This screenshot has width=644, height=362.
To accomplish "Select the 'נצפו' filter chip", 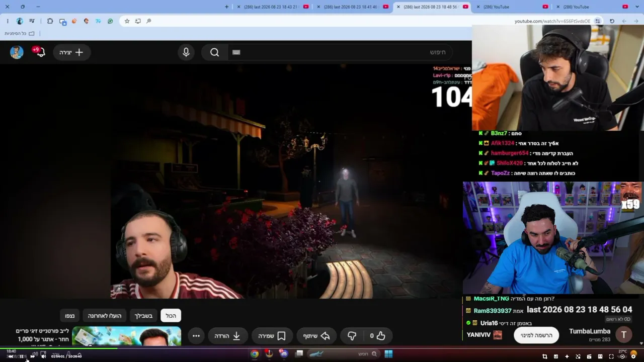I will 70,316.
